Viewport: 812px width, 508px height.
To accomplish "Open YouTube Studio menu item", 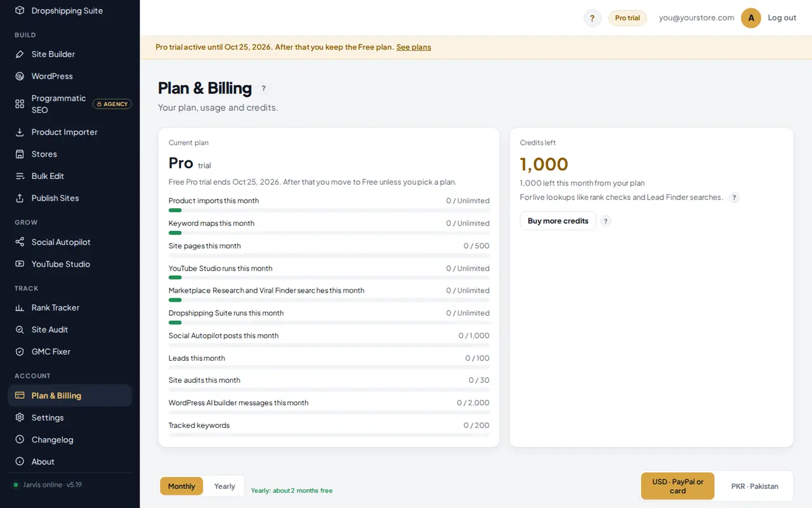I will (70, 264).
